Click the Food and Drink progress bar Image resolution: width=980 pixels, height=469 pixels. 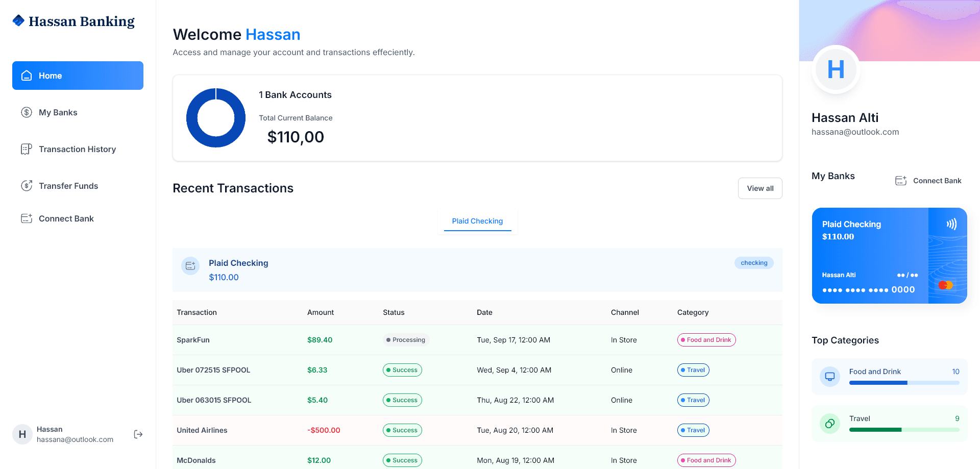point(903,382)
